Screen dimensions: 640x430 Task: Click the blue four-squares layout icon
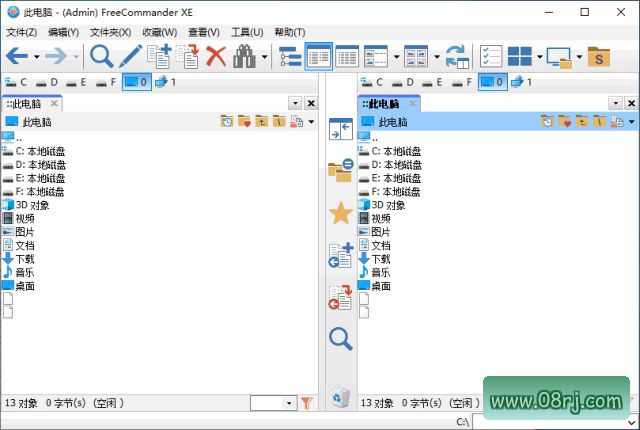pos(520,56)
